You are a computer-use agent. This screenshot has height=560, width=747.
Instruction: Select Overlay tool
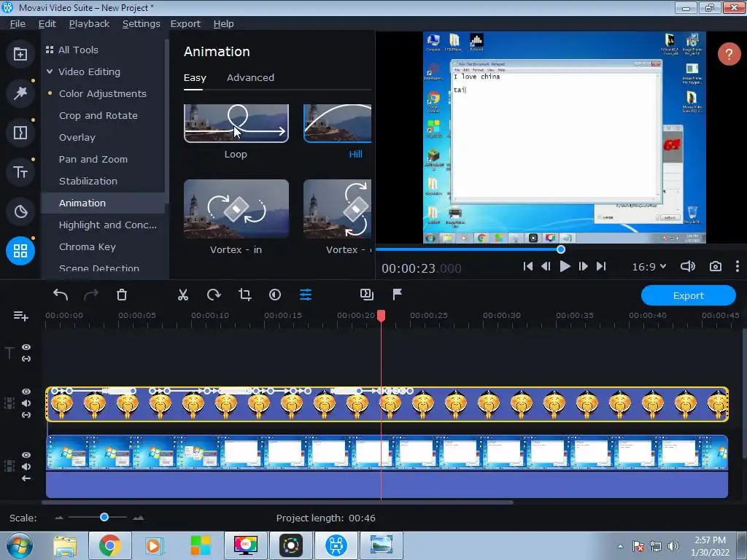coord(77,137)
